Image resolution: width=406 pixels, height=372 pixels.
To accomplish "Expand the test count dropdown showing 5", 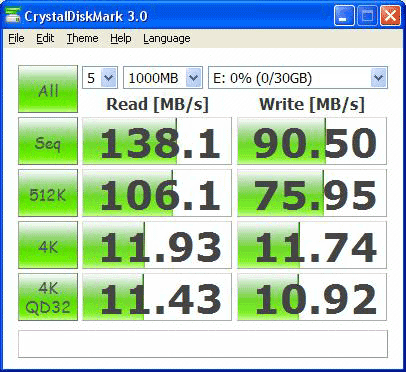I will [100, 78].
